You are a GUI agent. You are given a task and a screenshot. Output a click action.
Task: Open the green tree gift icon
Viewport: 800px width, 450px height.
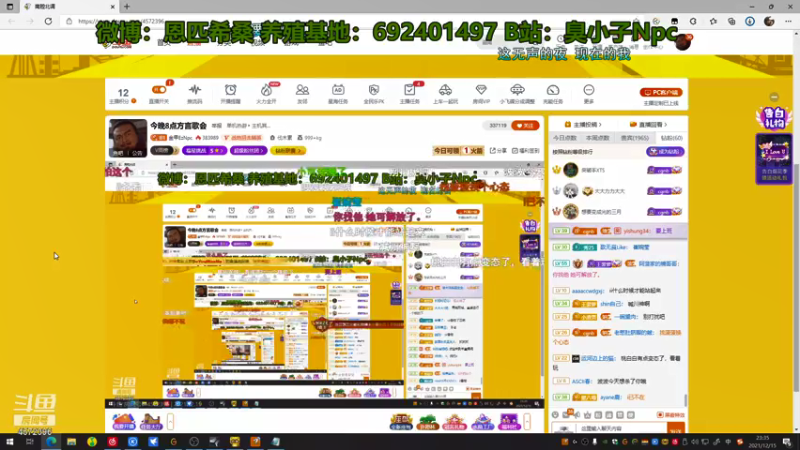[428, 422]
